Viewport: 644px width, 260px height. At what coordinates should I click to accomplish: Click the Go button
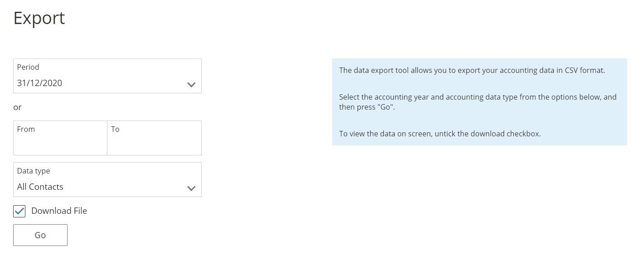[x=40, y=235]
